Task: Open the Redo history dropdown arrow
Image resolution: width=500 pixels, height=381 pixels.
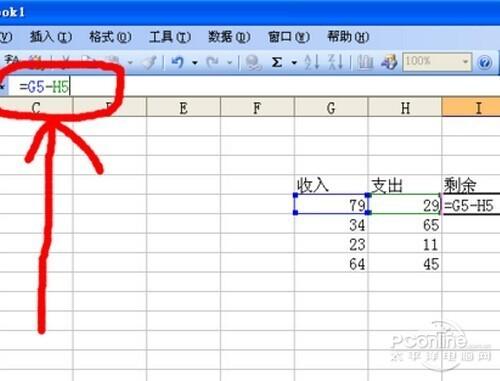Action: pos(229,63)
